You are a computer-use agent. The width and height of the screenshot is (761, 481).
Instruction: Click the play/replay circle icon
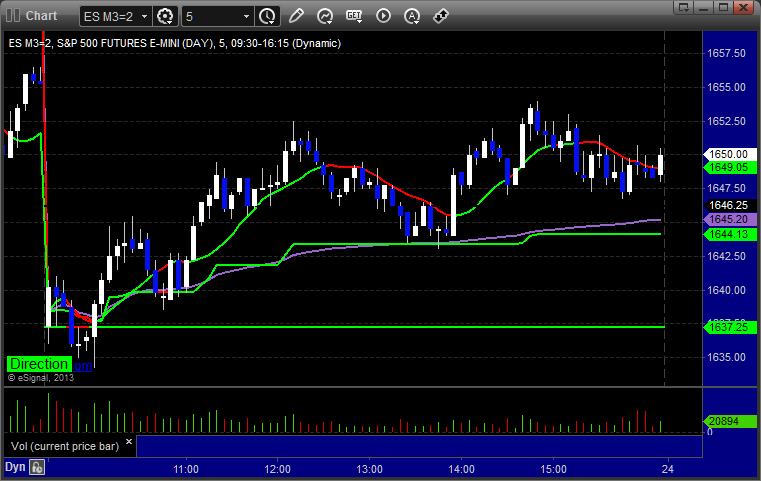(383, 16)
